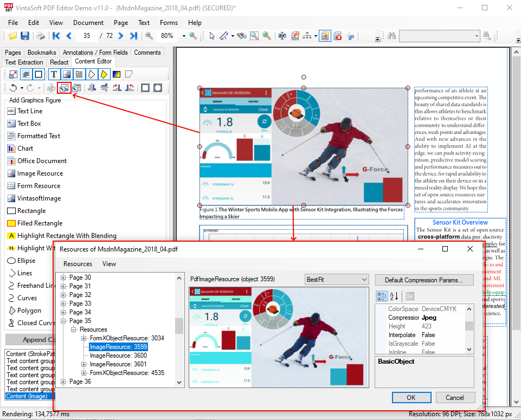This screenshot has height=420, width=521.
Task: Go to the next page
Action: pos(120,36)
